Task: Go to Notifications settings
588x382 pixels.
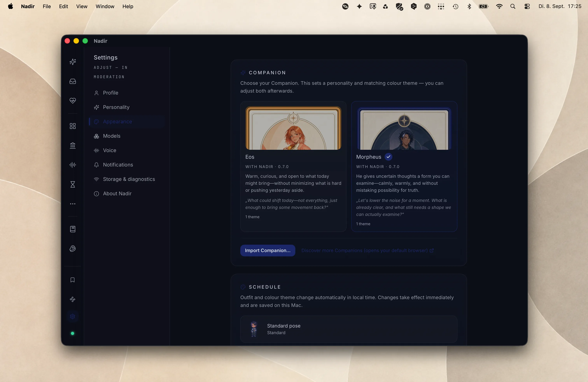Action: click(127, 165)
